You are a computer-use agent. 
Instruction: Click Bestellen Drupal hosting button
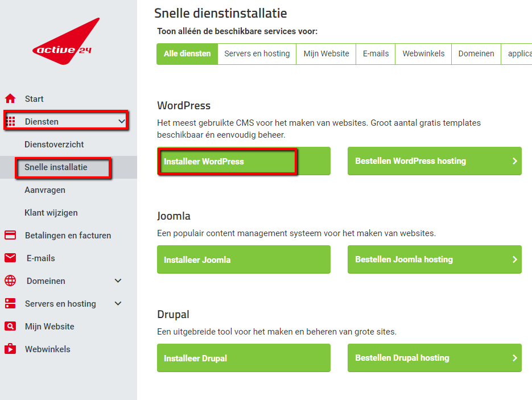[435, 358]
